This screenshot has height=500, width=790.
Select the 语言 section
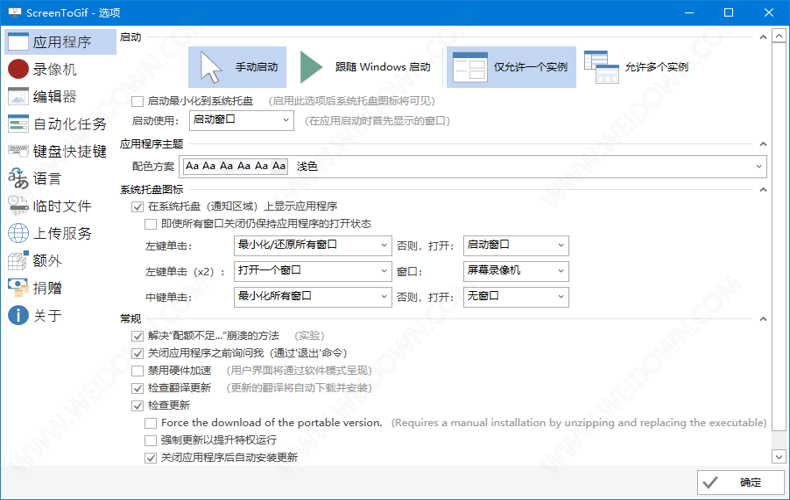[x=60, y=178]
